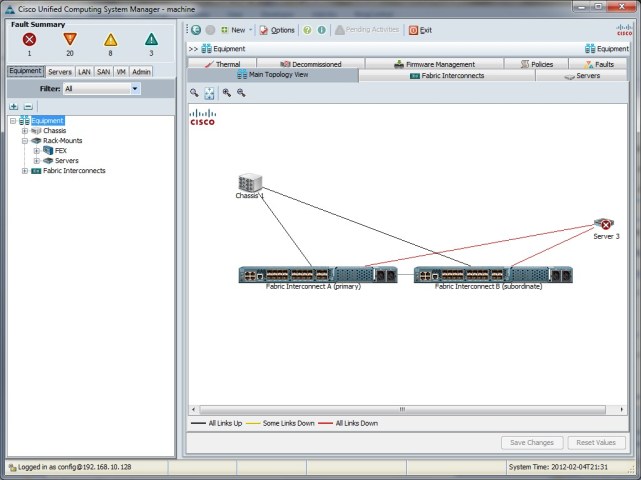Click the Chassis 1 icon in topology
This screenshot has width=641, height=480.
pyautogui.click(x=250, y=183)
